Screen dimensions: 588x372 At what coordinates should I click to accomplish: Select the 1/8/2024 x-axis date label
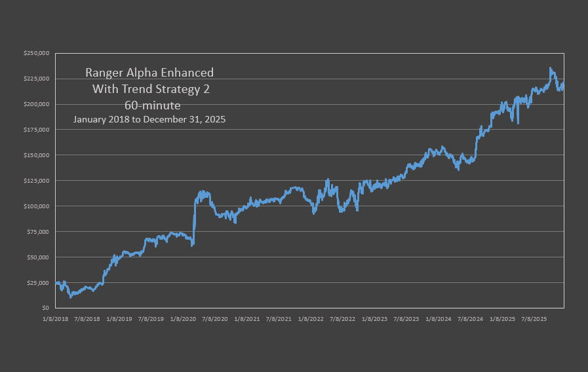coord(438,319)
